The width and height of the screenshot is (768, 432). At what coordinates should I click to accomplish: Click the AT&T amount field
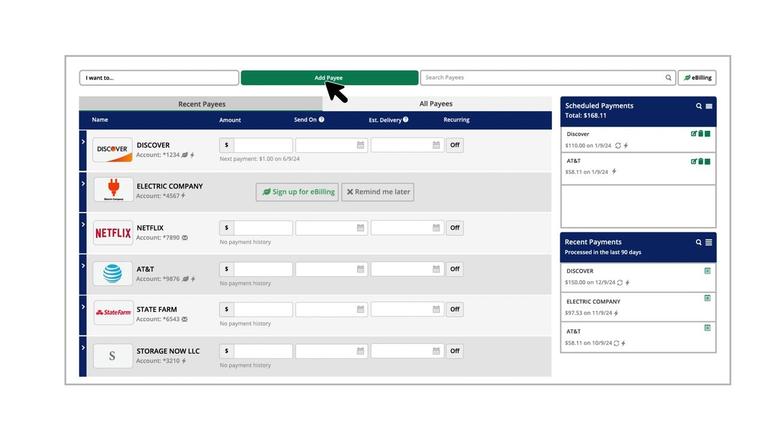point(263,269)
